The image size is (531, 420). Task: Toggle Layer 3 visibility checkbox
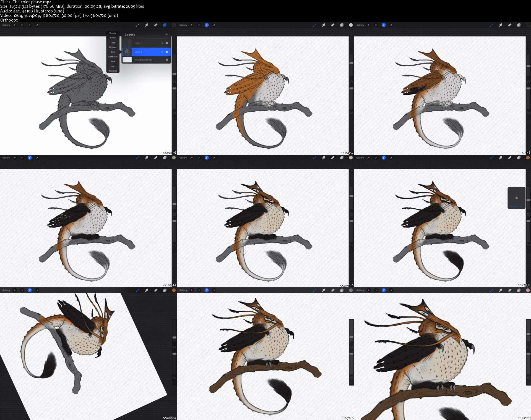point(167,43)
